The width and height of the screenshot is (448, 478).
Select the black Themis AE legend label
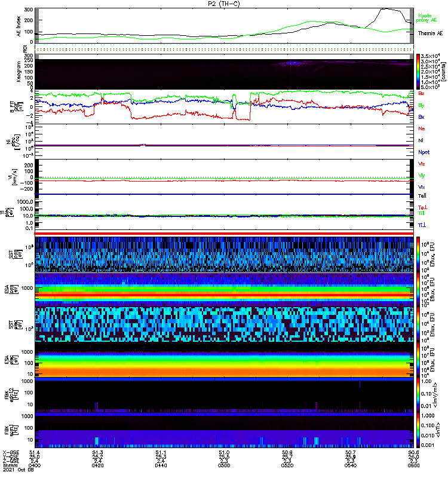[430, 33]
